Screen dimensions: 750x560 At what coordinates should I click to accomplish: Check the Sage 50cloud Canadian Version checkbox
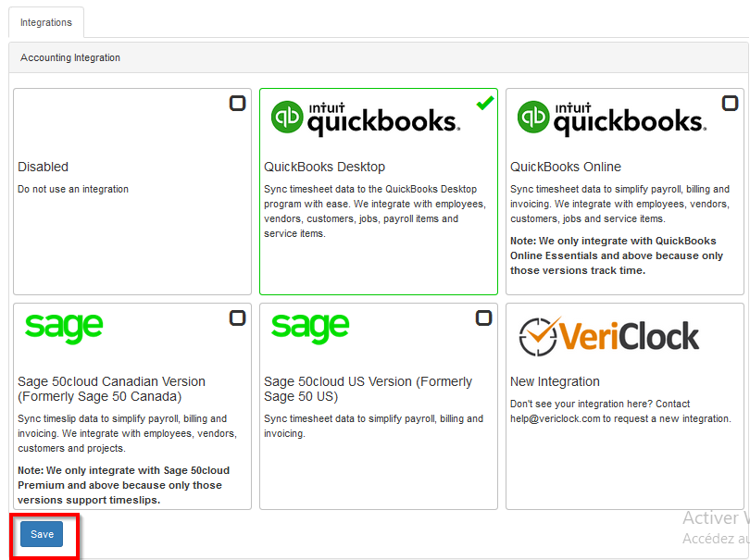pos(237,318)
